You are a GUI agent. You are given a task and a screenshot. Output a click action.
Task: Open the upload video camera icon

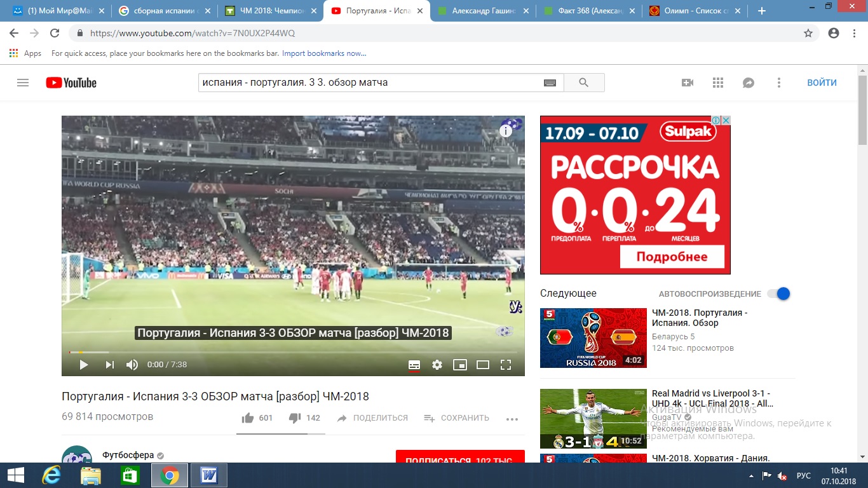pyautogui.click(x=688, y=83)
